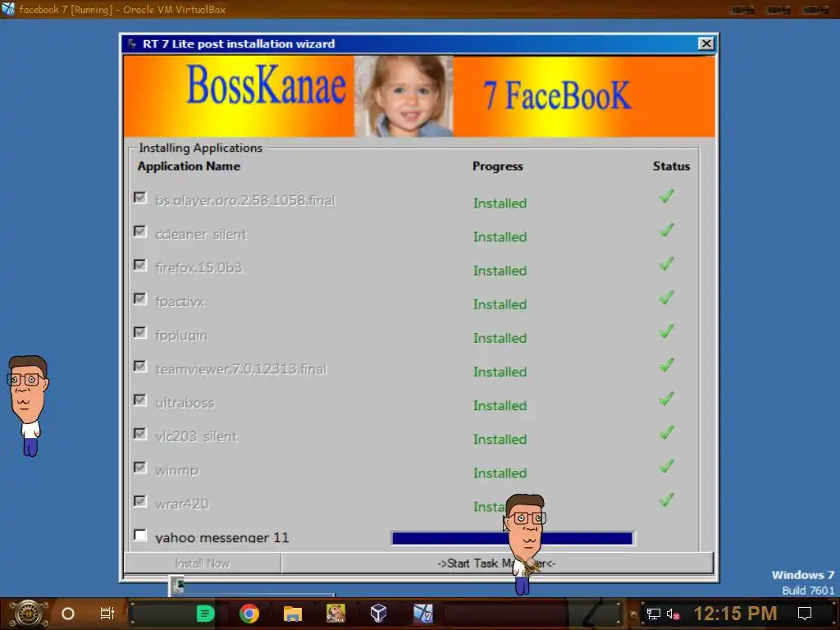Click the "Application Name" column header
Screen dimensions: 840x630
point(189,166)
